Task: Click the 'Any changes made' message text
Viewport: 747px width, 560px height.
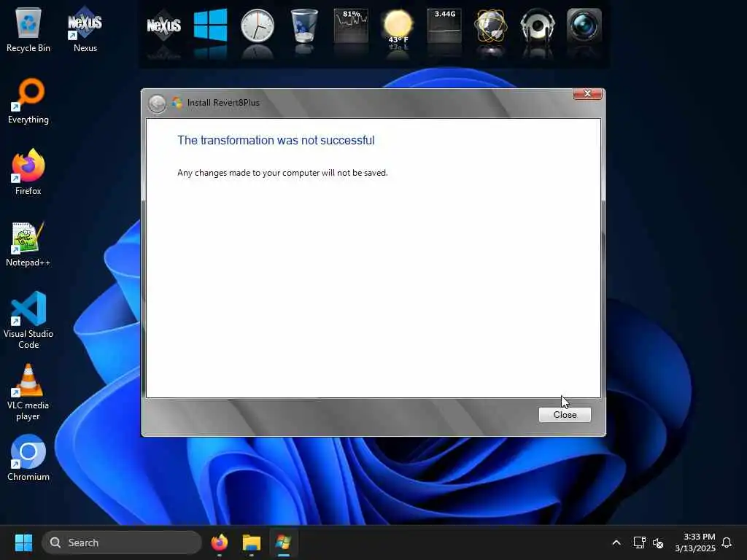Action: pos(282,173)
